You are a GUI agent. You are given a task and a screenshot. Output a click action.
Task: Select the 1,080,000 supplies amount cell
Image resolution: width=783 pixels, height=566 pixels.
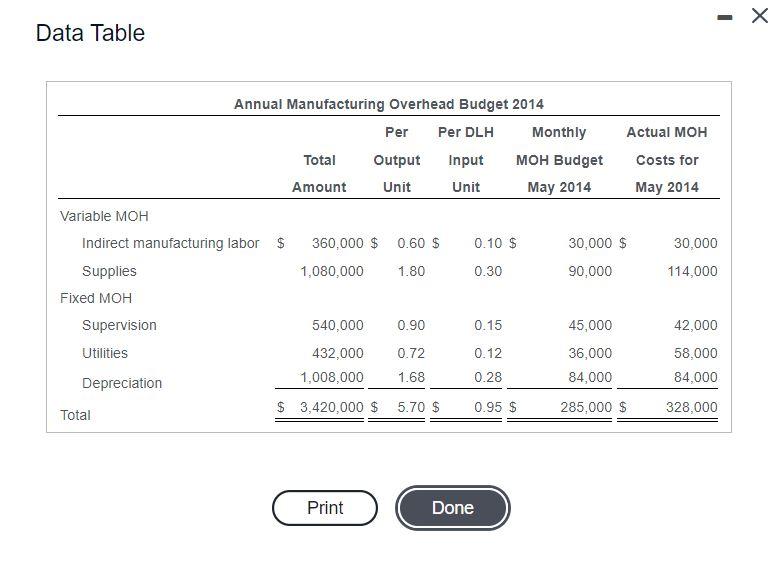(332, 271)
